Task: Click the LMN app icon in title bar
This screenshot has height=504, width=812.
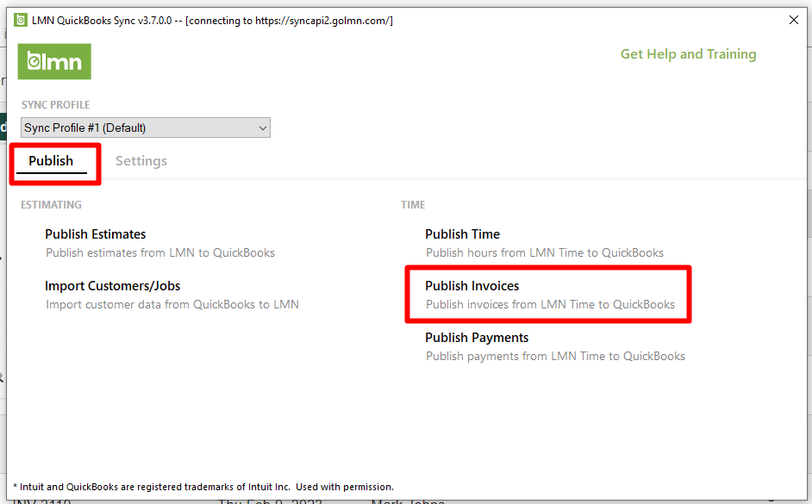Action: click(x=20, y=20)
